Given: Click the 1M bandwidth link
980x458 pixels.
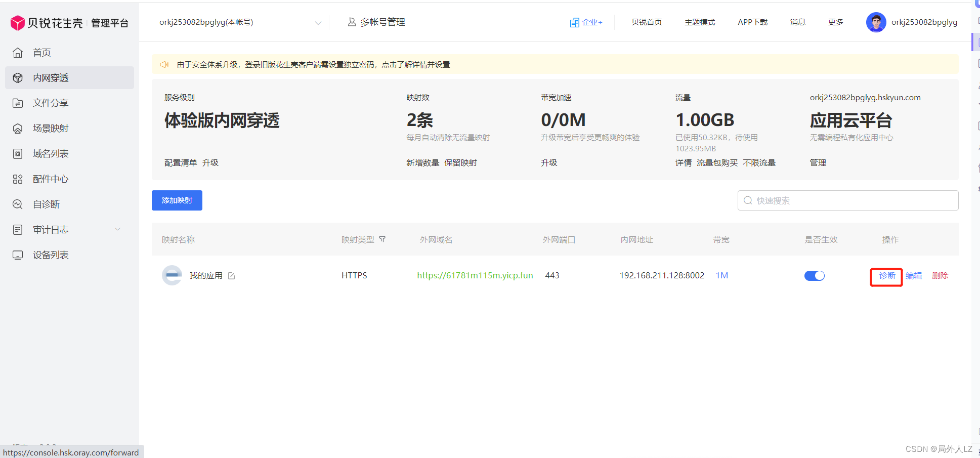Looking at the screenshot, I should tap(722, 275).
